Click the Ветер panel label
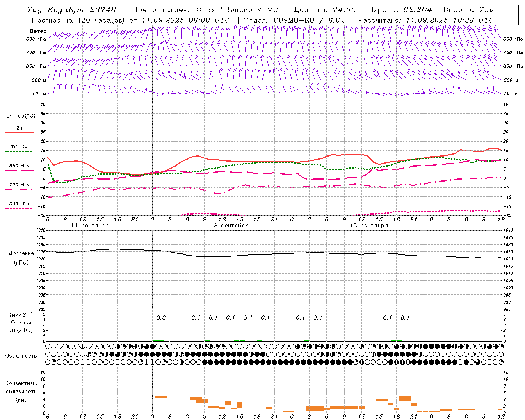This screenshot has height=420, width=525. 38,31
